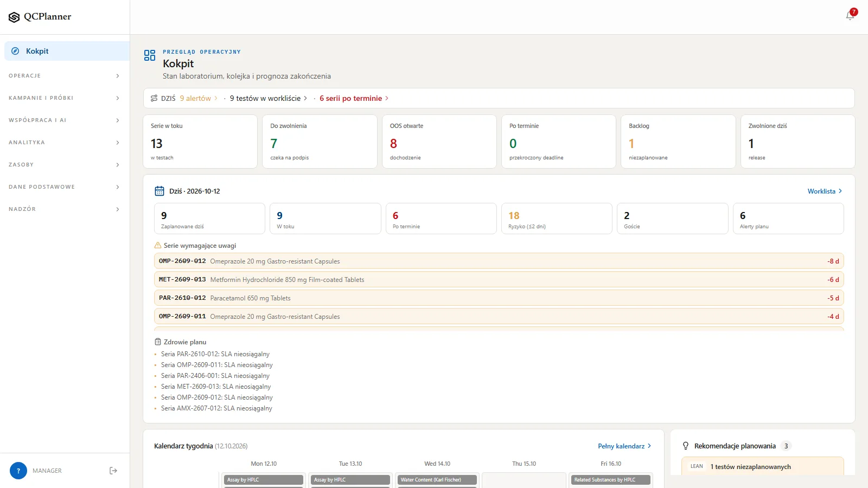
Task: Expand the KAMPANIE I PRÓBKI section
Action: click(x=65, y=98)
